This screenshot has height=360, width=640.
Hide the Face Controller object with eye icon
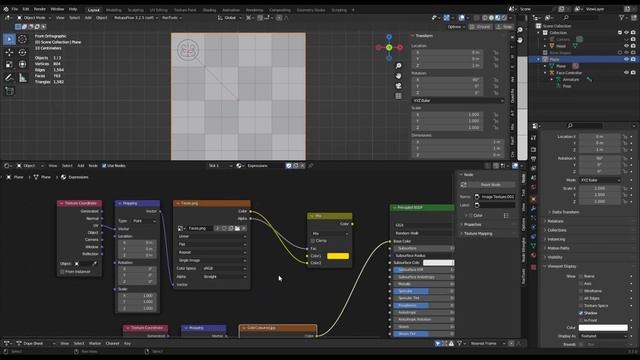(x=626, y=73)
